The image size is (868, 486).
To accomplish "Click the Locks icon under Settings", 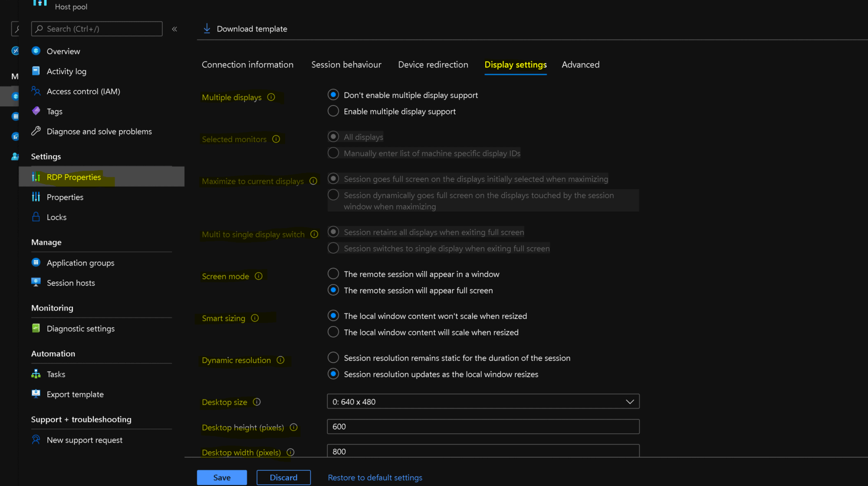I will coord(36,217).
